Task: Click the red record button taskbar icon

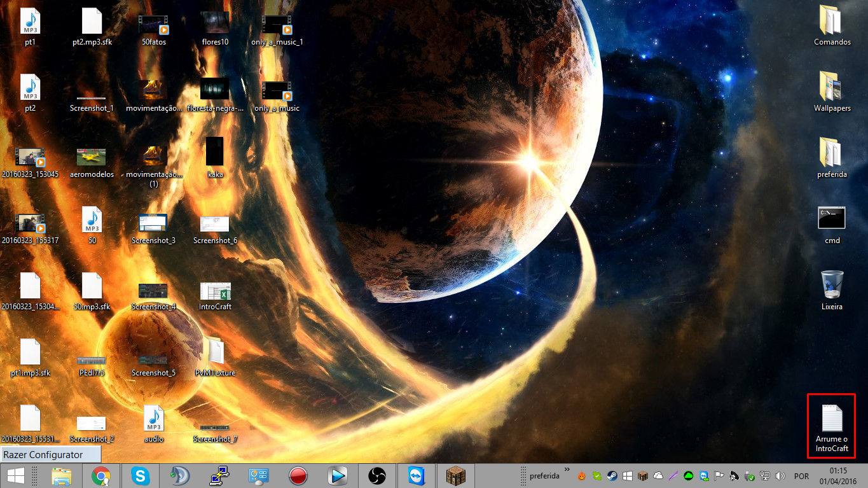Action: (298, 475)
